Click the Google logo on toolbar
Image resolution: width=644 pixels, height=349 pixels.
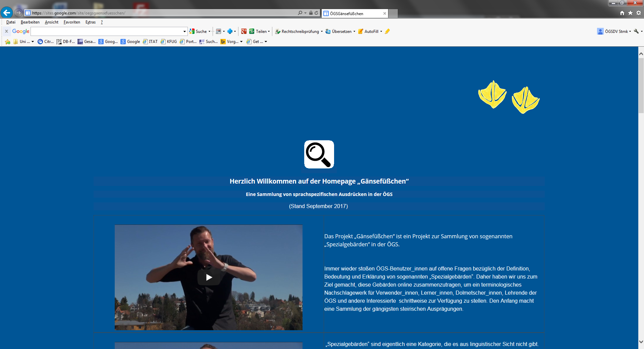[21, 31]
